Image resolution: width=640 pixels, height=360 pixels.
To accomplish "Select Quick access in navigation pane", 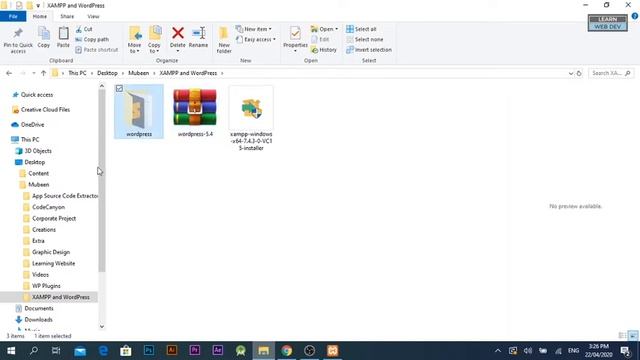I will [x=37, y=95].
